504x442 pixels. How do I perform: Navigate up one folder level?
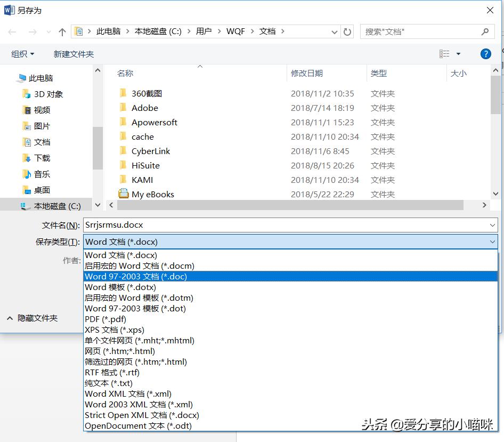[x=62, y=31]
